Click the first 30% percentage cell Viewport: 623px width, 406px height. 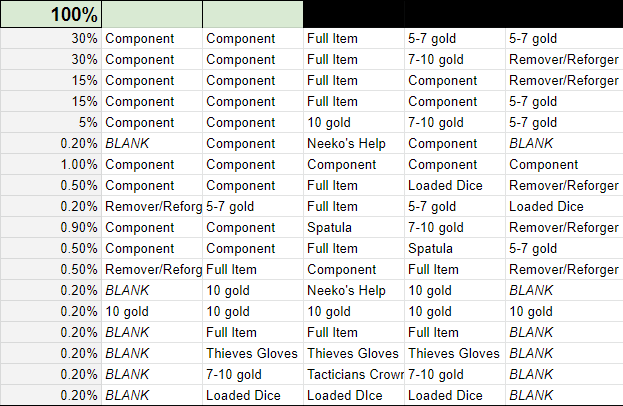pyautogui.click(x=51, y=39)
